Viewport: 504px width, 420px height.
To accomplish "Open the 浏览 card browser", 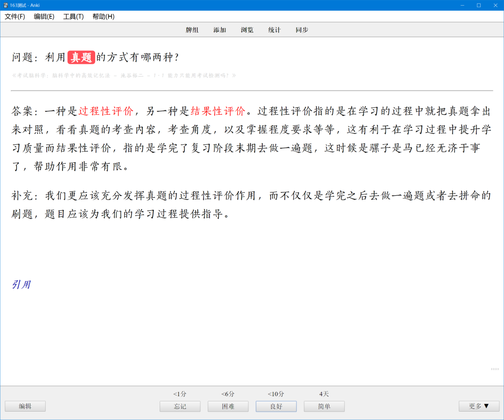I will [247, 30].
